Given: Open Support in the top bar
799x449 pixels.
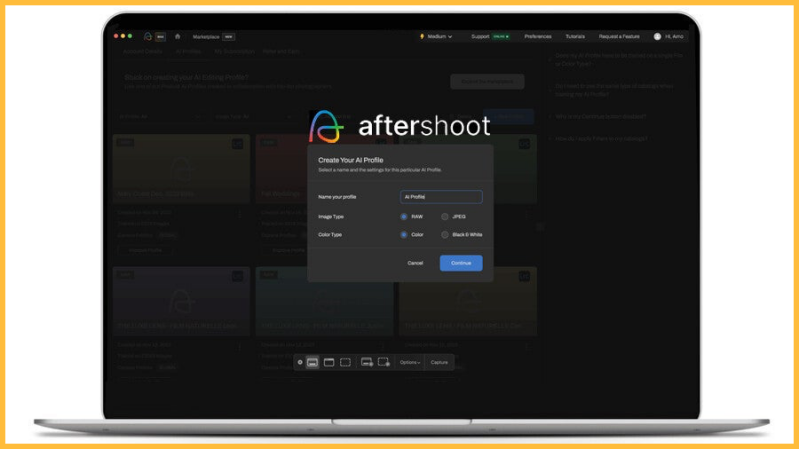Looking at the screenshot, I should pos(480,37).
